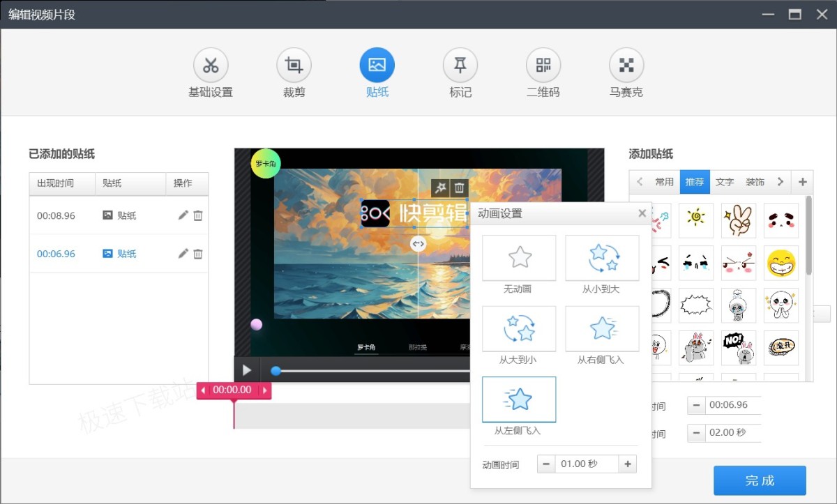
Task: Choose the 无动画 animation option
Action: 519,258
